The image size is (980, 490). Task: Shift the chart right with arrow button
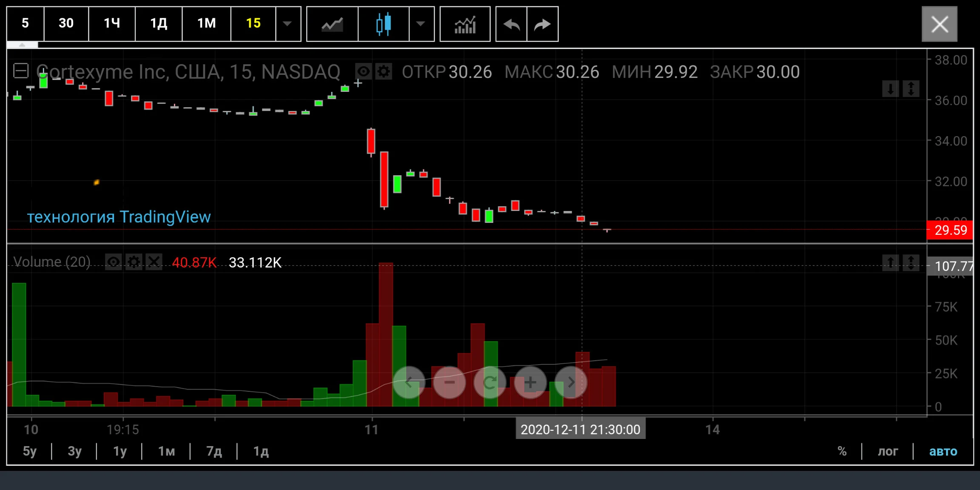[571, 382]
